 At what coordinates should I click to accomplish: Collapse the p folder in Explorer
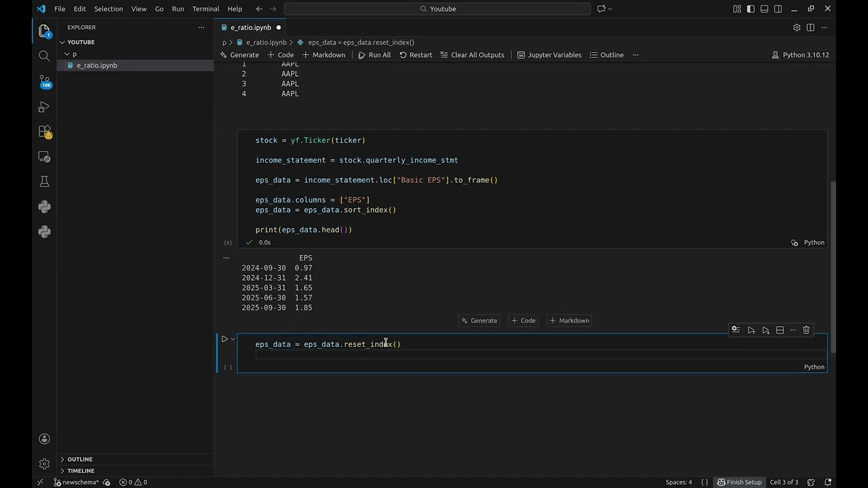tap(67, 54)
